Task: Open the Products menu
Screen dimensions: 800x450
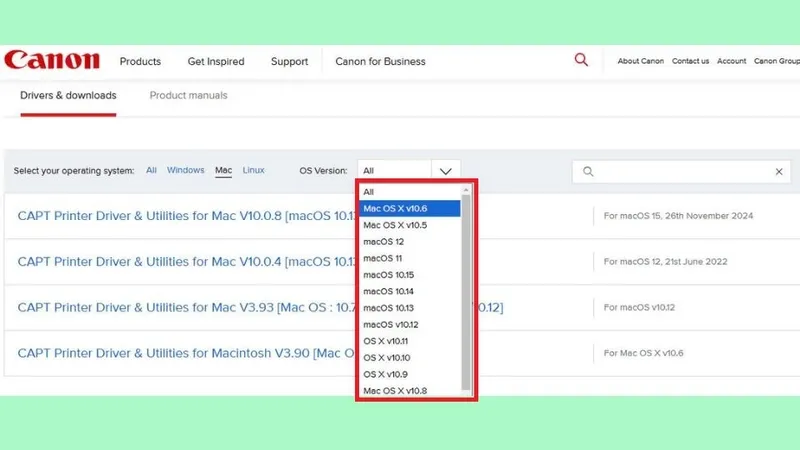Action: click(x=140, y=61)
